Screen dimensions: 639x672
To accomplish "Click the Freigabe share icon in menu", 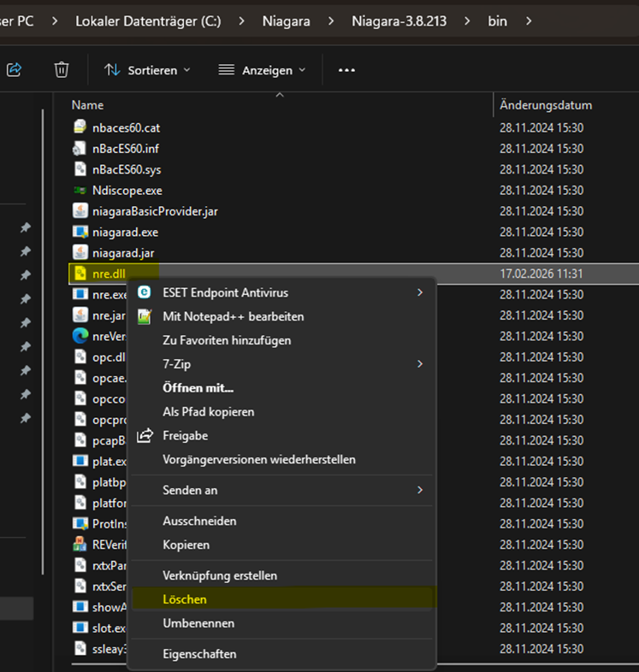I will [x=144, y=435].
